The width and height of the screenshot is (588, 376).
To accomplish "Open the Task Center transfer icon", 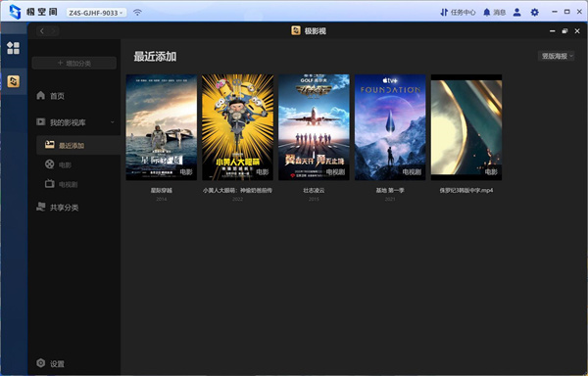I will 444,13.
